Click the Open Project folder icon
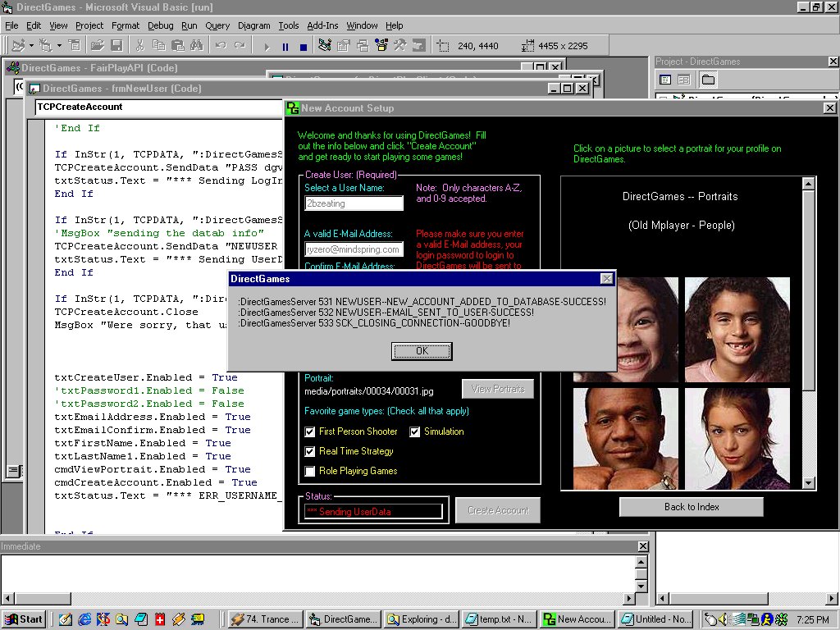Viewport: 840px width, 630px height. 97,46
